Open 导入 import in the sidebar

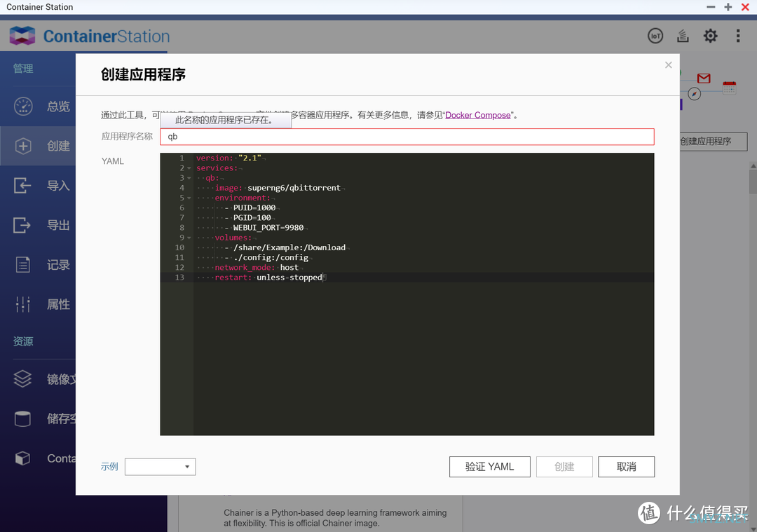(x=38, y=185)
